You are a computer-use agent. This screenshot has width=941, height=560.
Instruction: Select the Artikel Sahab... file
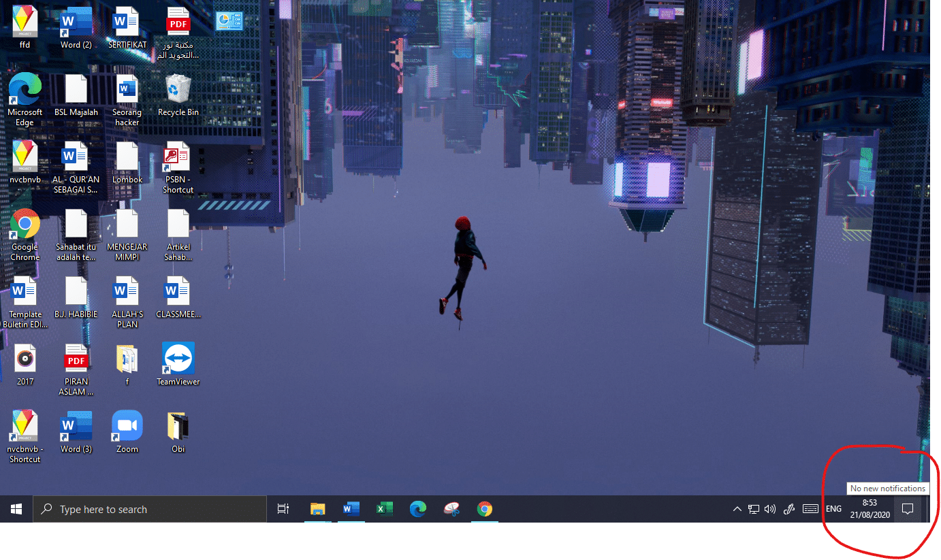178,235
